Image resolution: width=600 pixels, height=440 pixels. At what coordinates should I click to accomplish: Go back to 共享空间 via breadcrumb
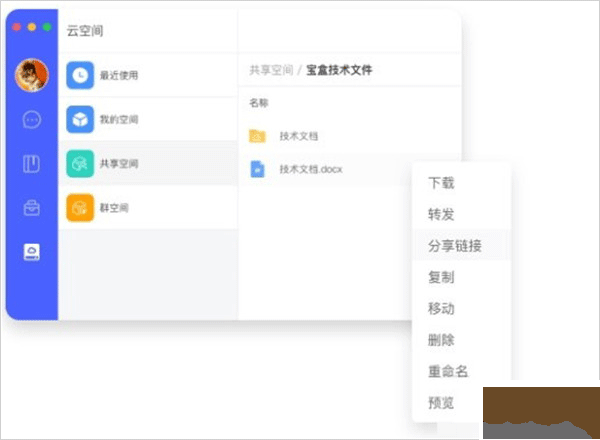(270, 70)
